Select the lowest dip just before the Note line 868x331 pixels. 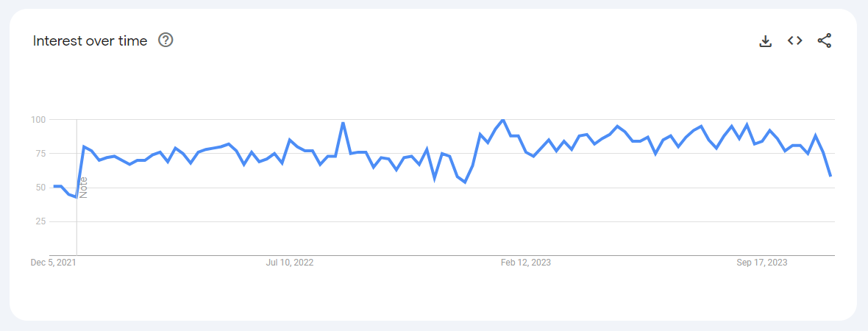pos(76,197)
